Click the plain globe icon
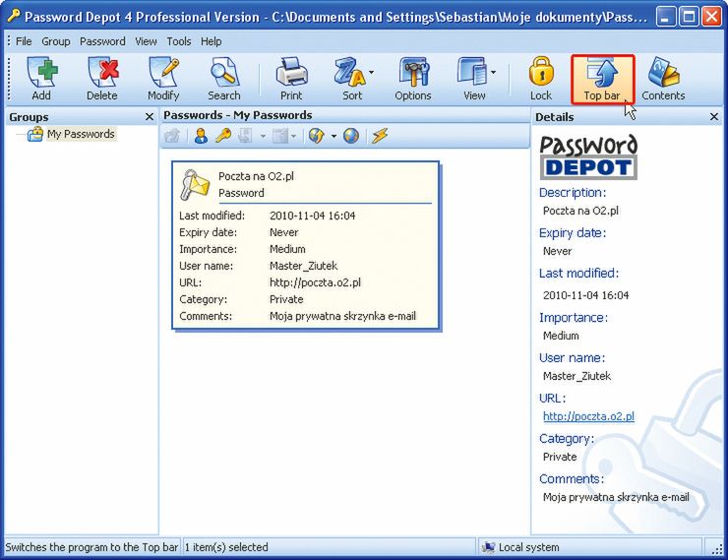The image size is (728, 560). tap(351, 136)
